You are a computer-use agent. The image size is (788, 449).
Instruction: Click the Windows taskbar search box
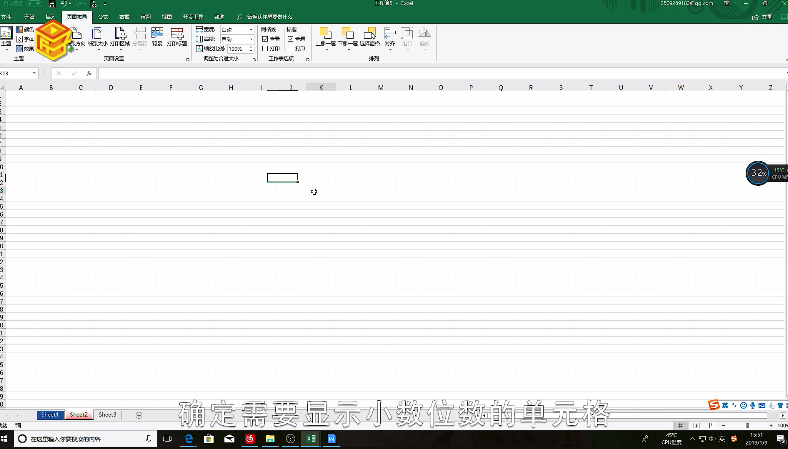70,439
